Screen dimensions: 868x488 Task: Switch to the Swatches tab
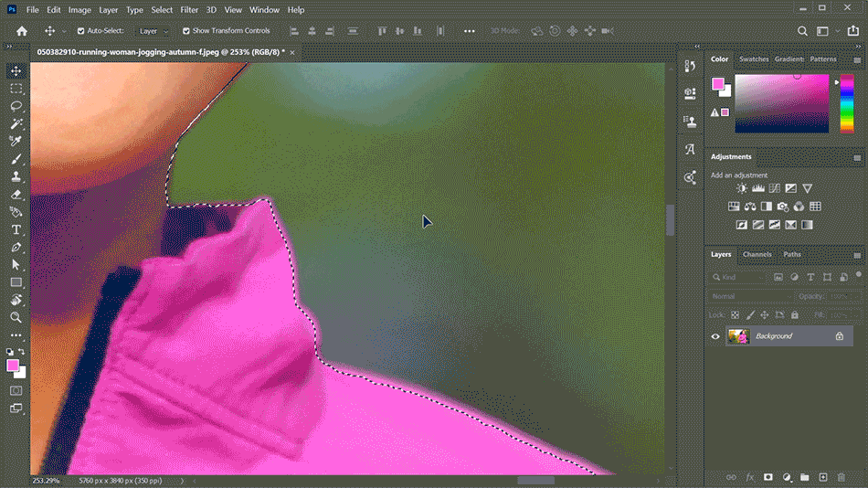754,59
